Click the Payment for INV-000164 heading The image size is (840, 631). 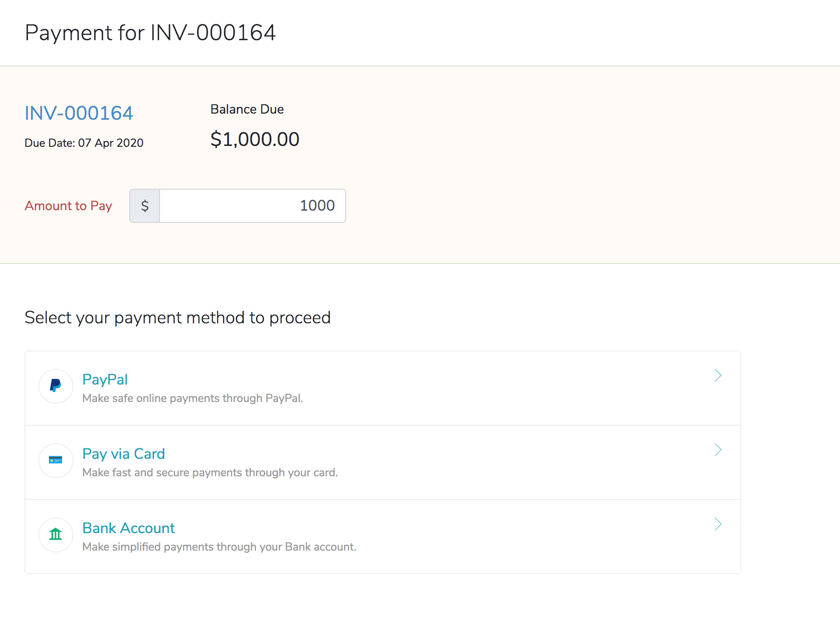coord(151,32)
